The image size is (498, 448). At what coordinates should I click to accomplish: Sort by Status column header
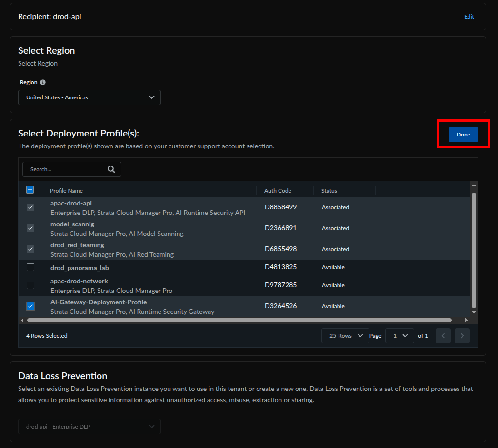(x=329, y=191)
